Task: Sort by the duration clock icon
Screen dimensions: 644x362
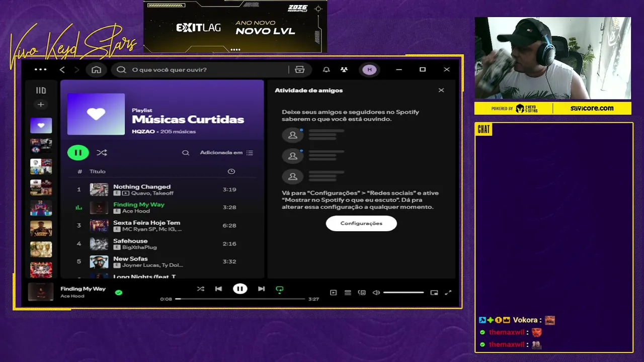Action: tap(231, 171)
